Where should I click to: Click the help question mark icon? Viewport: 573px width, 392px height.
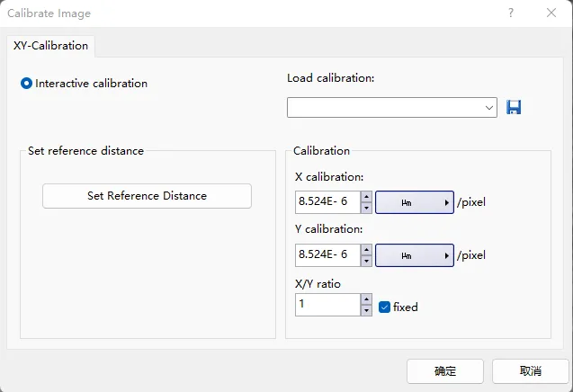[x=511, y=13]
